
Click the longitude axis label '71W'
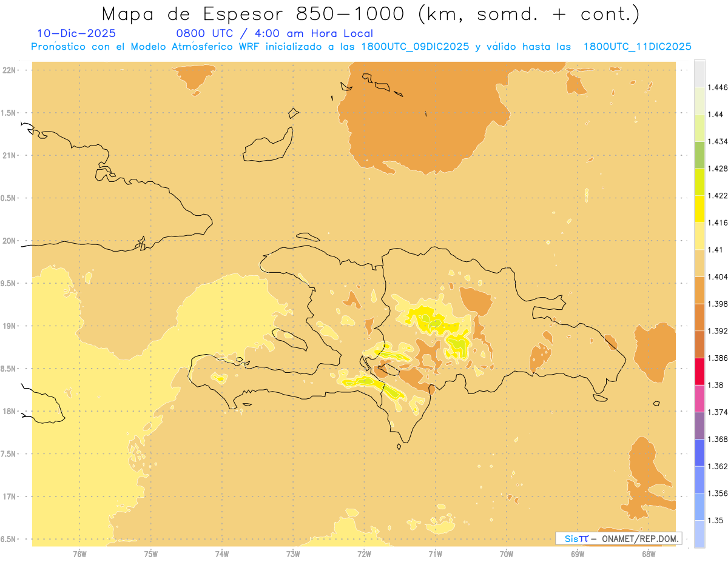point(435,554)
